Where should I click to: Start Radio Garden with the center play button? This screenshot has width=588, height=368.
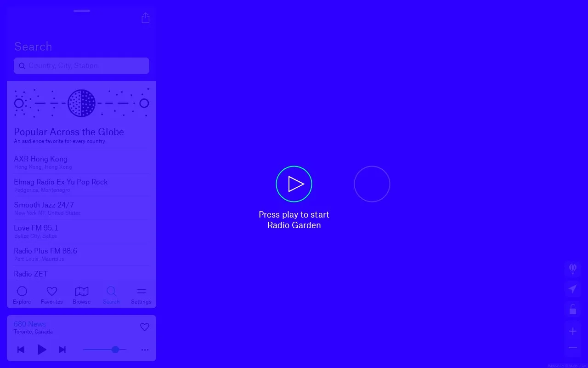pos(294,184)
